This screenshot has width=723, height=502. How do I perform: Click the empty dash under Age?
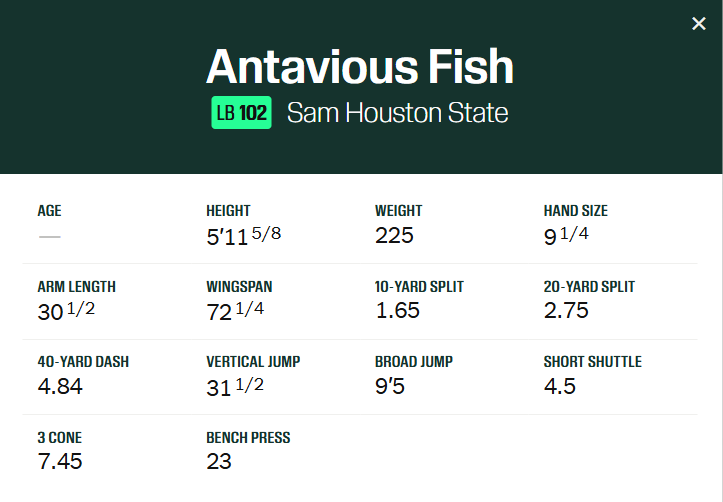click(x=49, y=236)
